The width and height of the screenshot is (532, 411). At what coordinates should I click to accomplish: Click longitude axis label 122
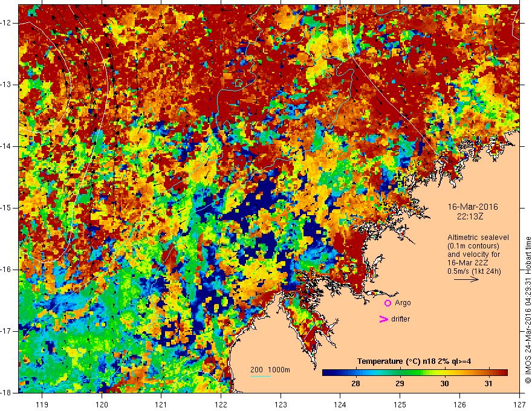pos(221,404)
